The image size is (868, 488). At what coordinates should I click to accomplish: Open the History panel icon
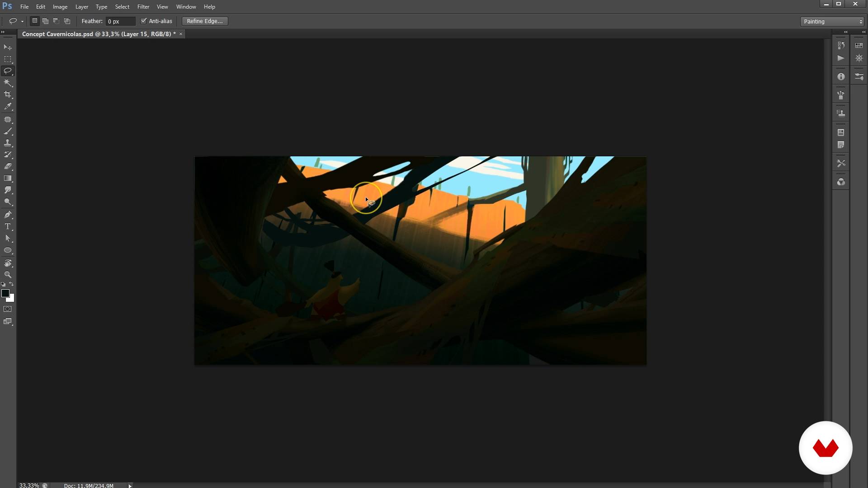[841, 46]
